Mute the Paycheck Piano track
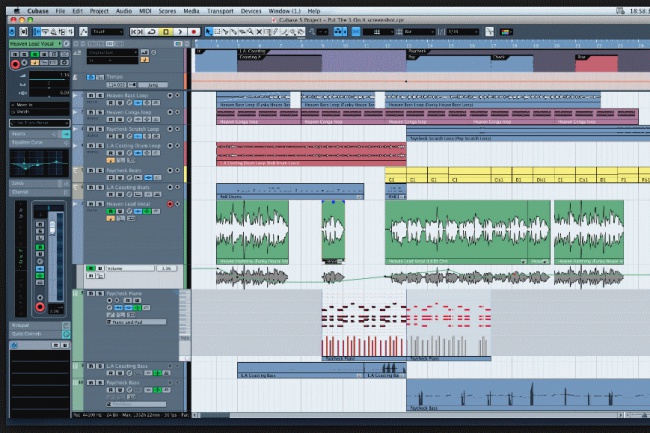Image resolution: width=650 pixels, height=433 pixels. tap(91, 293)
